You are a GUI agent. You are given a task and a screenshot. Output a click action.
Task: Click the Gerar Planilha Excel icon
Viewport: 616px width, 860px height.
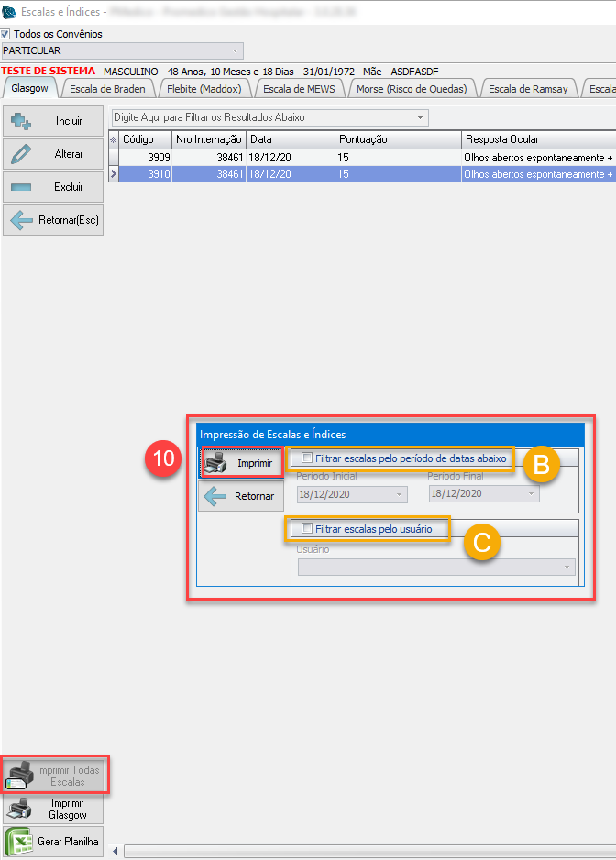point(19,841)
